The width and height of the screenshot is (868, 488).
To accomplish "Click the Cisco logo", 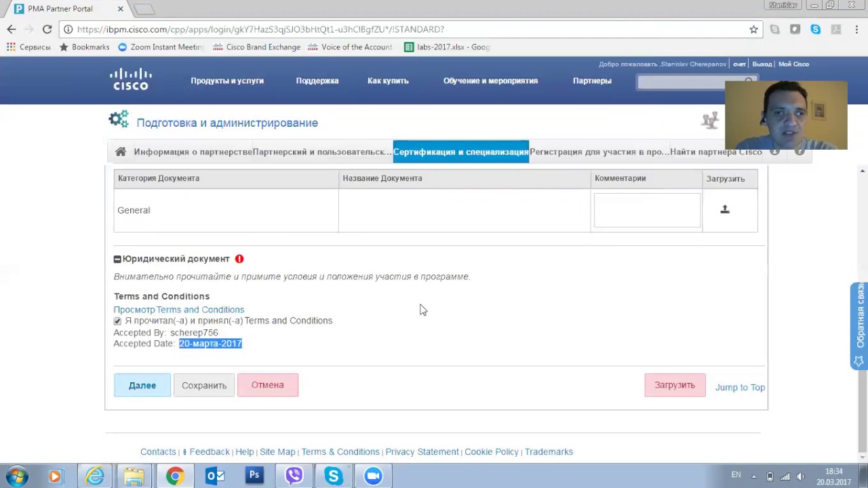I will pyautogui.click(x=131, y=79).
